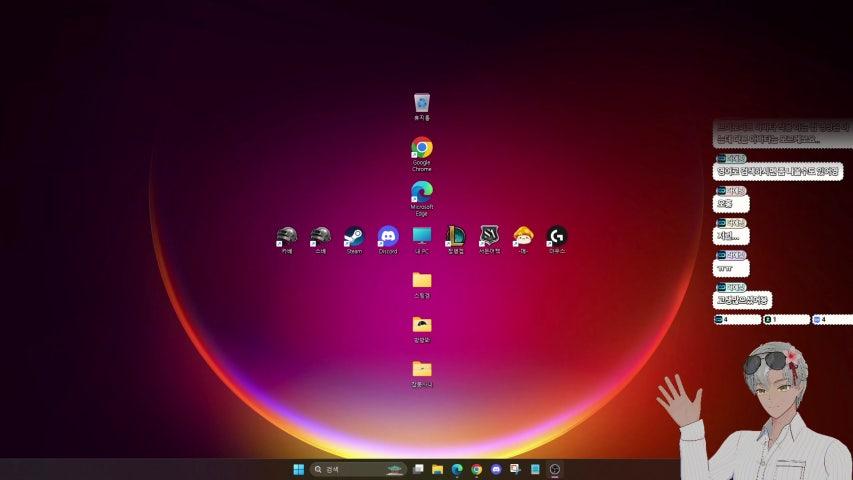Open the Windows Start menu
The image size is (853, 480).
pos(298,469)
